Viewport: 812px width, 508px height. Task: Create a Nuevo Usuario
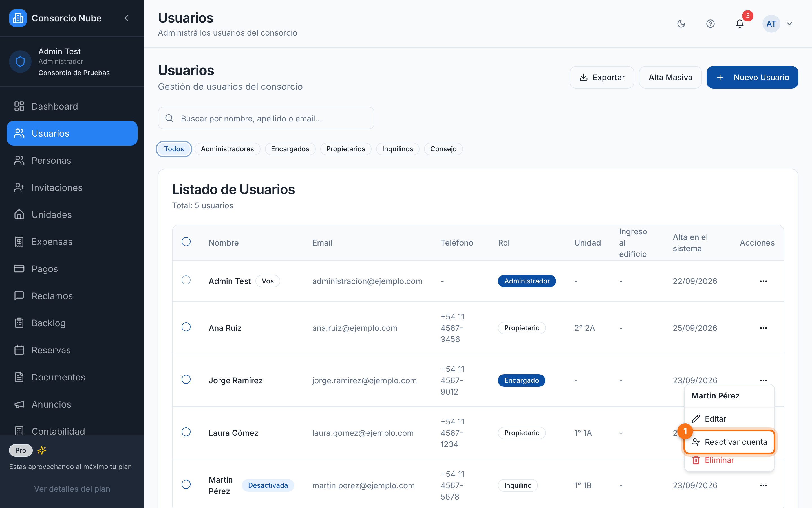(x=752, y=77)
